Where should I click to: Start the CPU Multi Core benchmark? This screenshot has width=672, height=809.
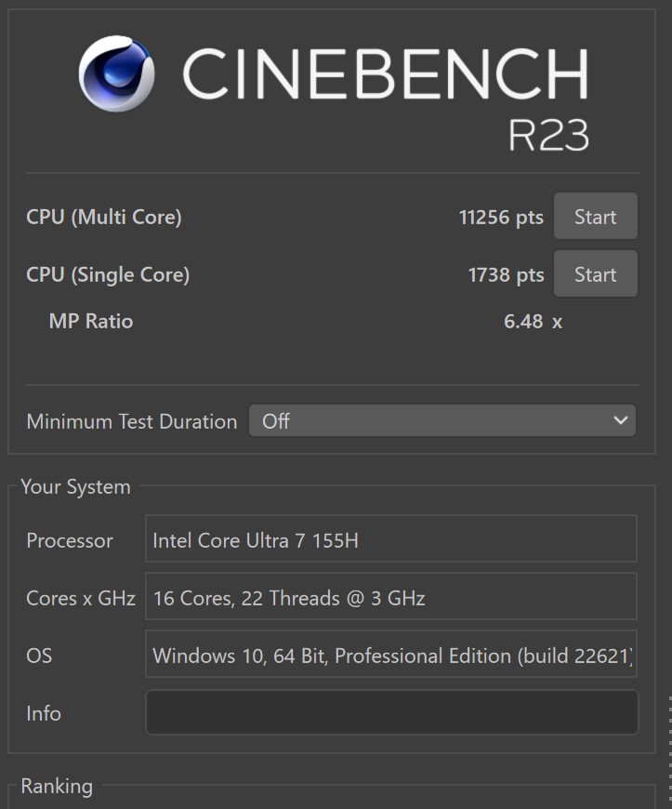(596, 216)
